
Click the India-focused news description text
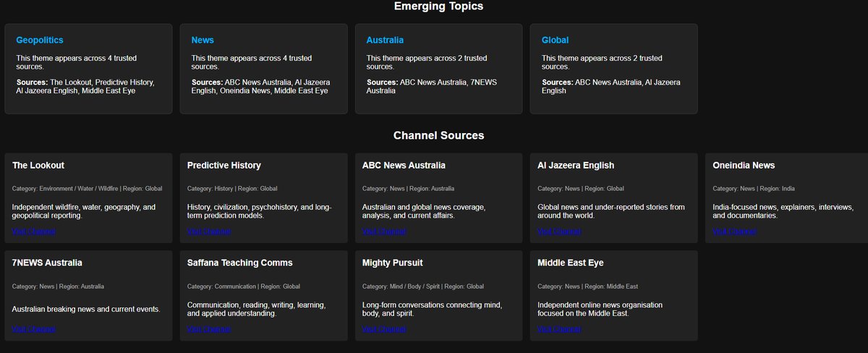point(785,211)
